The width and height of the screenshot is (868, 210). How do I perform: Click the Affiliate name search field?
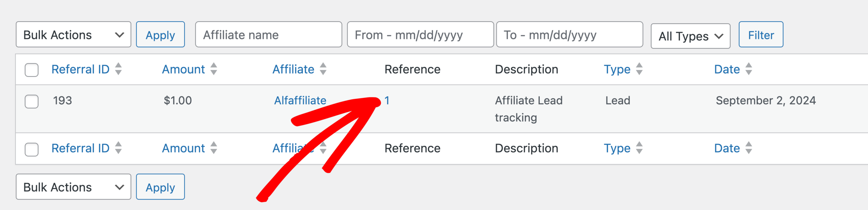[268, 34]
